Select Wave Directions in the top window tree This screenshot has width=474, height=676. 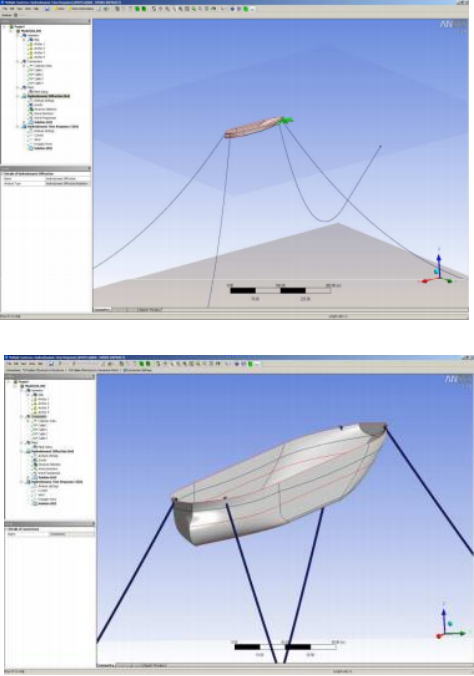point(44,113)
